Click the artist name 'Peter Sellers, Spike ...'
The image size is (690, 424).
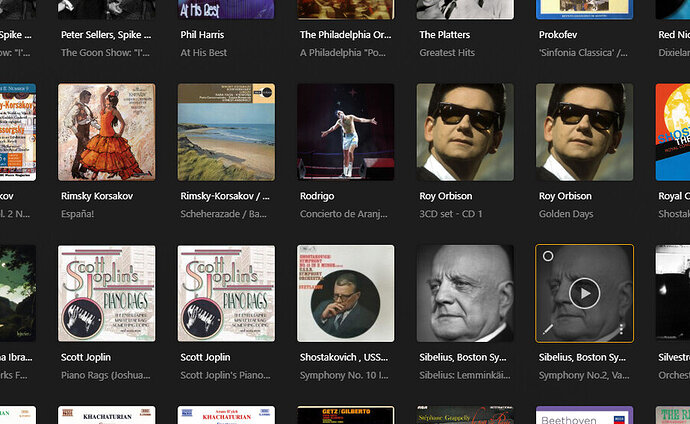click(106, 35)
